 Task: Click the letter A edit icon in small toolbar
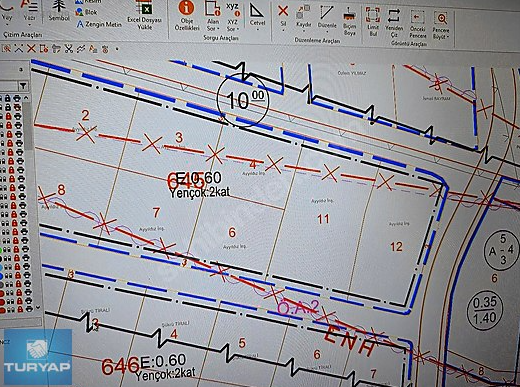(93, 49)
